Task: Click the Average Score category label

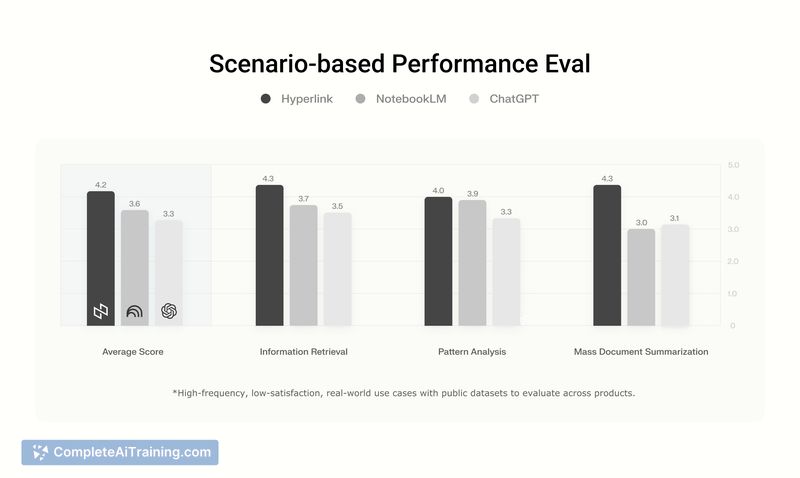Action: [133, 351]
